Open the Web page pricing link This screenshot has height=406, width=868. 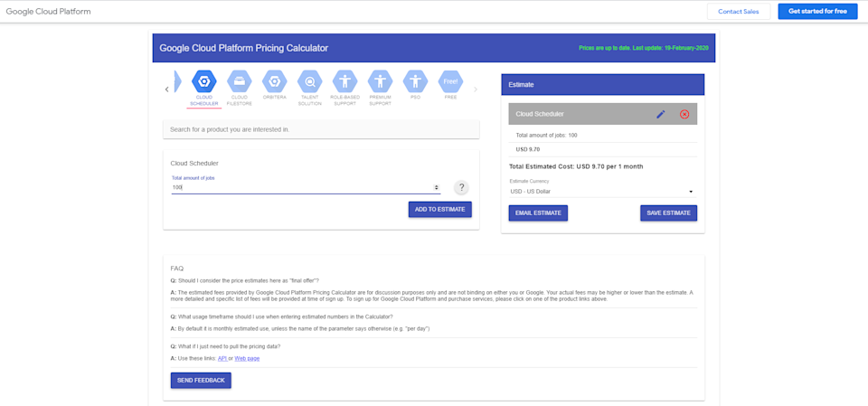point(247,359)
